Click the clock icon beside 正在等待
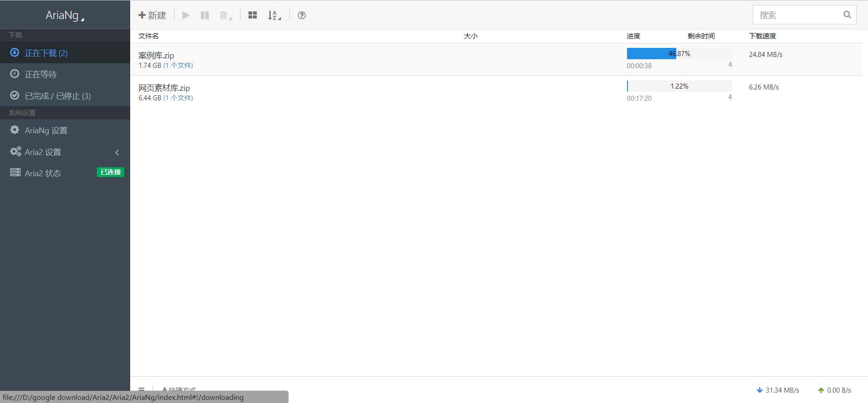 [14, 74]
